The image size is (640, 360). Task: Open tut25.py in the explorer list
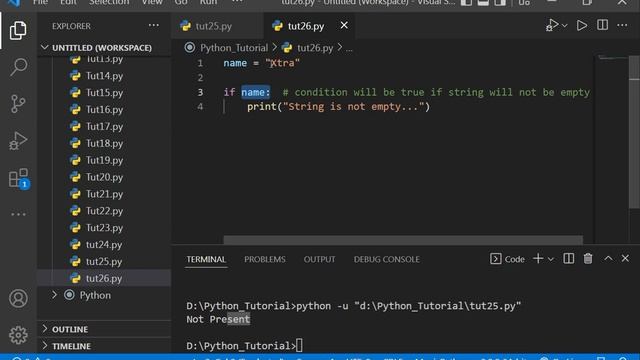pos(104,261)
